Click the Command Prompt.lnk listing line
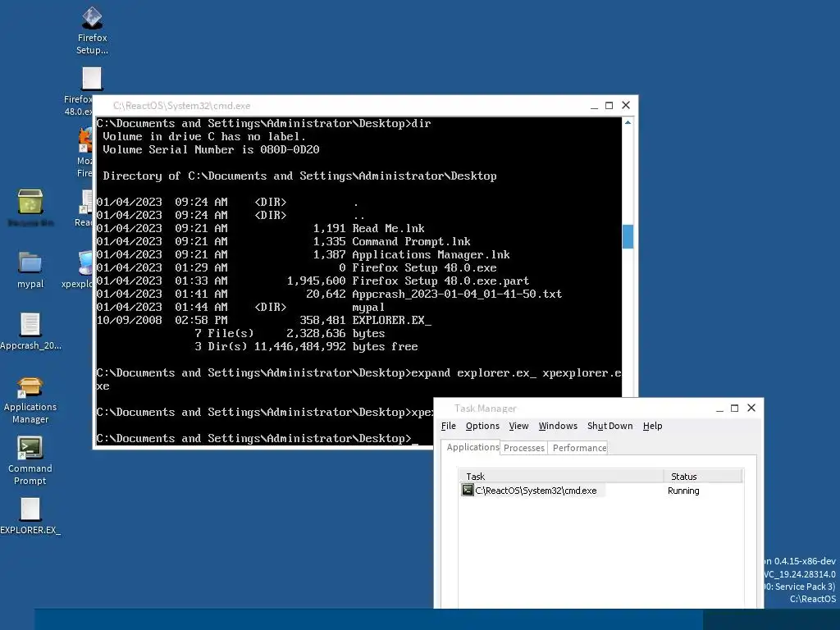 click(x=283, y=242)
